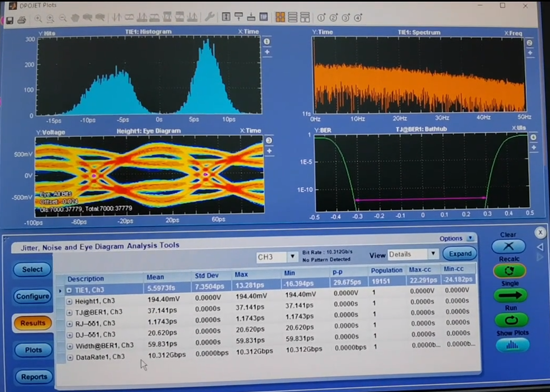The width and height of the screenshot is (550, 392).
Task: Click the Expand button
Action: click(x=460, y=254)
